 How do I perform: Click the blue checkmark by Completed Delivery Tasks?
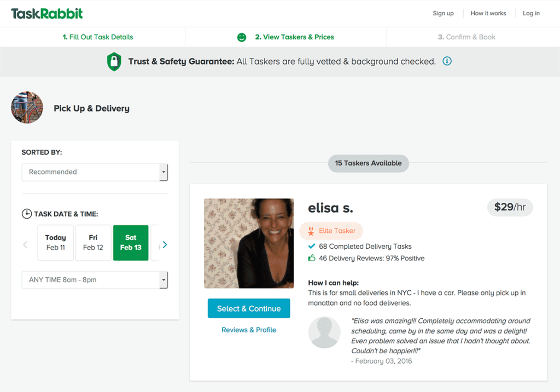(311, 246)
